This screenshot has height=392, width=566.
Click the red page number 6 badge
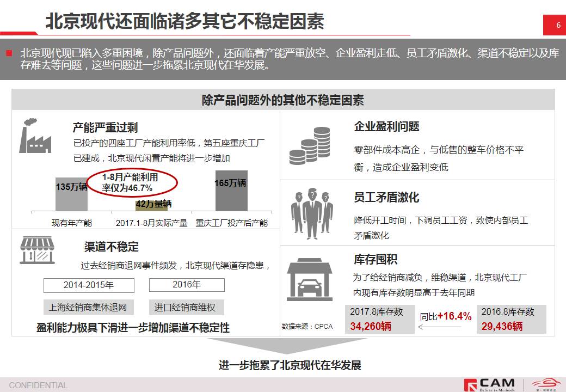tap(555, 25)
